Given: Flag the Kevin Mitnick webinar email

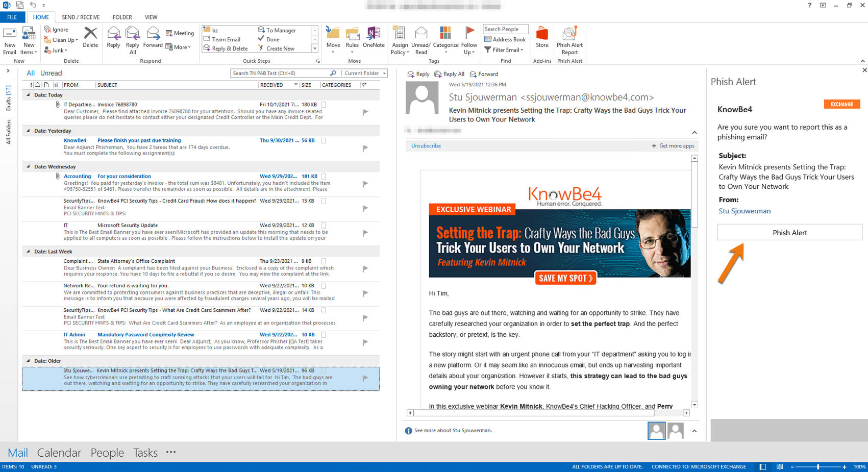Looking at the screenshot, I should (x=365, y=378).
